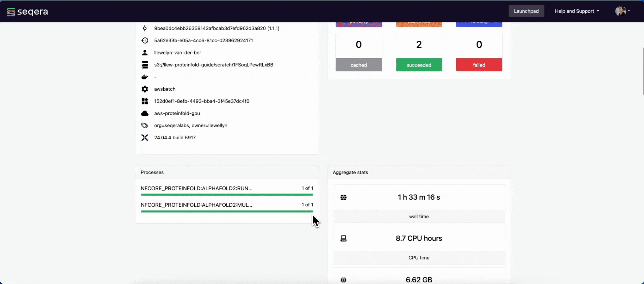Click the wall time icon in Aggregate stats
This screenshot has width=644, height=284.
(343, 197)
